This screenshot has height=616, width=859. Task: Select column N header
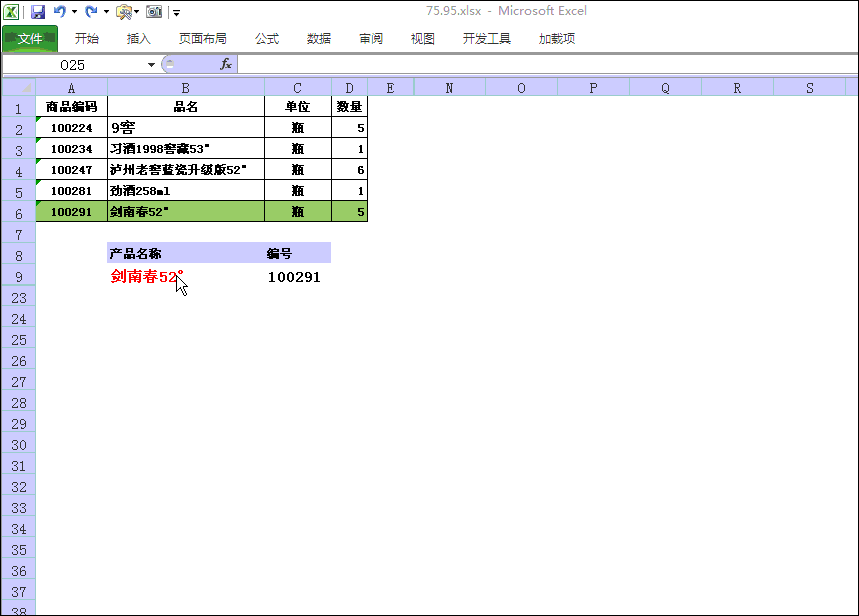click(x=450, y=88)
